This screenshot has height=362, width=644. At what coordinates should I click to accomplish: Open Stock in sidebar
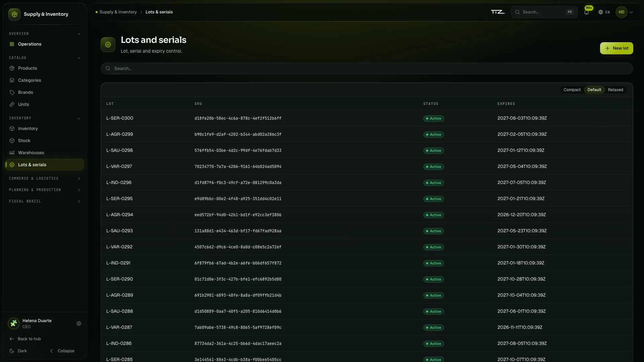45,141
